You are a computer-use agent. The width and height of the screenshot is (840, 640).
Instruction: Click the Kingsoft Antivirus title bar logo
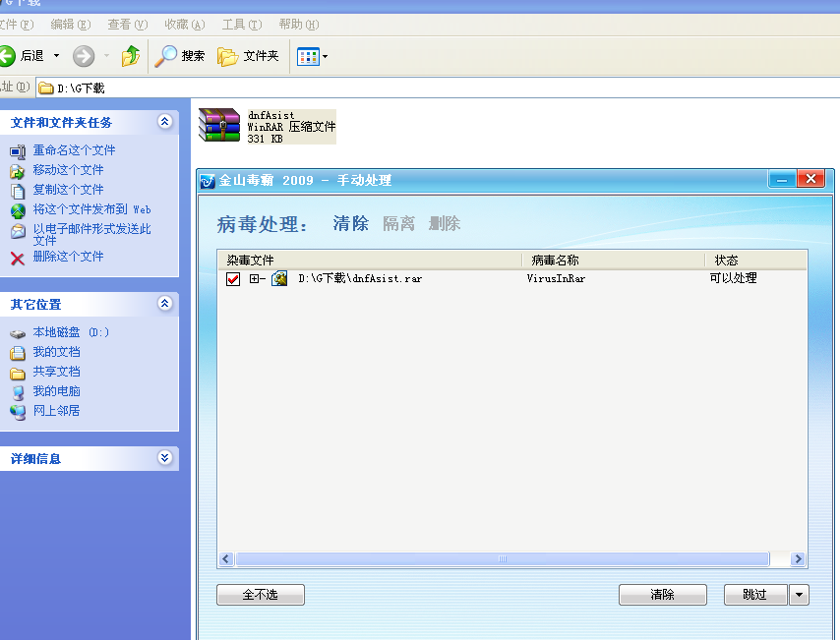pyautogui.click(x=207, y=182)
